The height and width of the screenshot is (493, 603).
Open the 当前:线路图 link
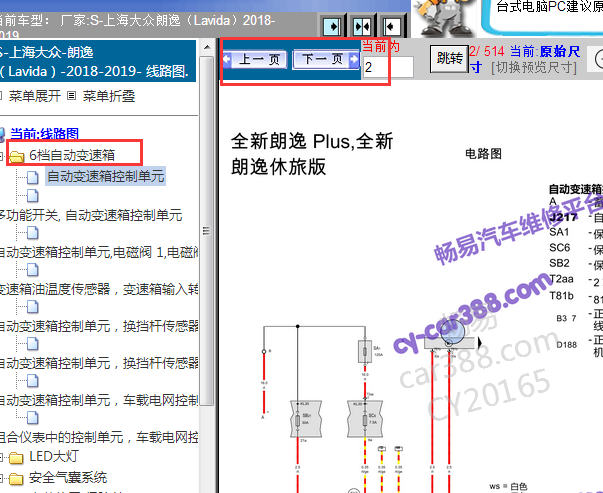coord(44,133)
